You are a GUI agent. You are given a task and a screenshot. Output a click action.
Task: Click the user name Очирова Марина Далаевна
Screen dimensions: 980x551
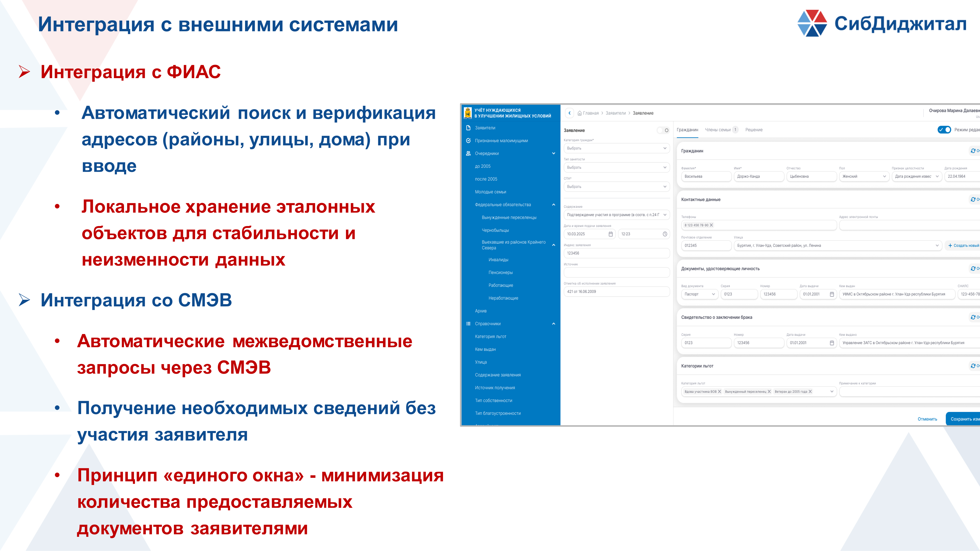point(954,111)
